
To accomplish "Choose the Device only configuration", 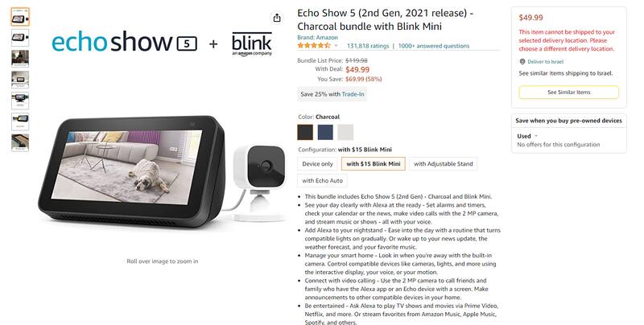I will coord(317,164).
